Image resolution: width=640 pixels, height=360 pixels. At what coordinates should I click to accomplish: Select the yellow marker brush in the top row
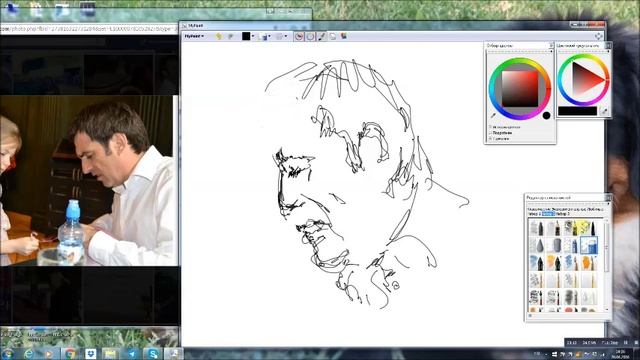pyautogui.click(x=588, y=228)
